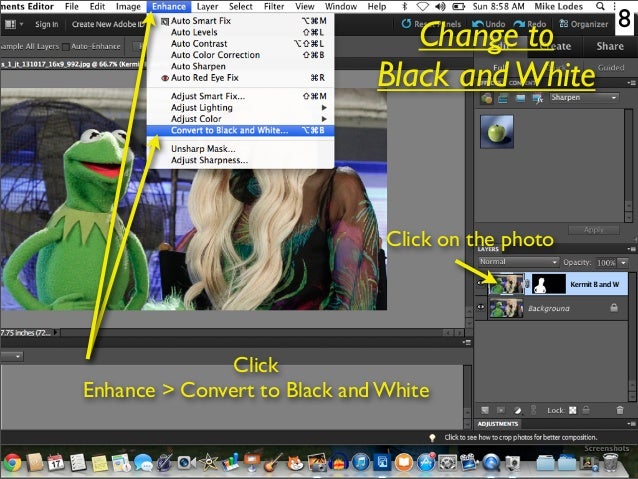Hide the Background layer eye icon

[481, 307]
